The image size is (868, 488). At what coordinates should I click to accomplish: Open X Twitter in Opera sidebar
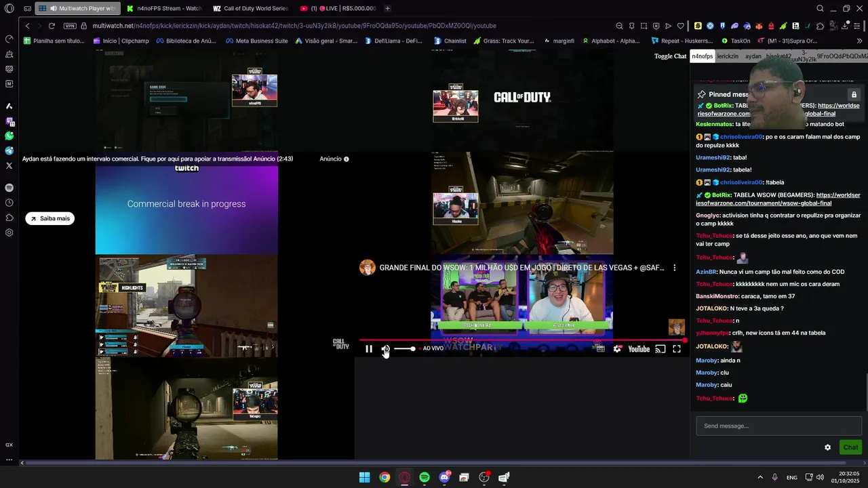9,165
